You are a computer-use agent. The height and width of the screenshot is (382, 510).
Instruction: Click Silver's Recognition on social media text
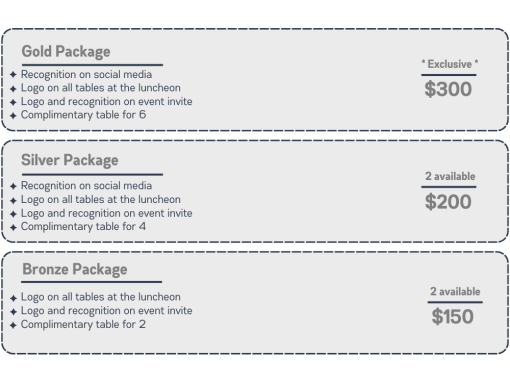tap(86, 186)
